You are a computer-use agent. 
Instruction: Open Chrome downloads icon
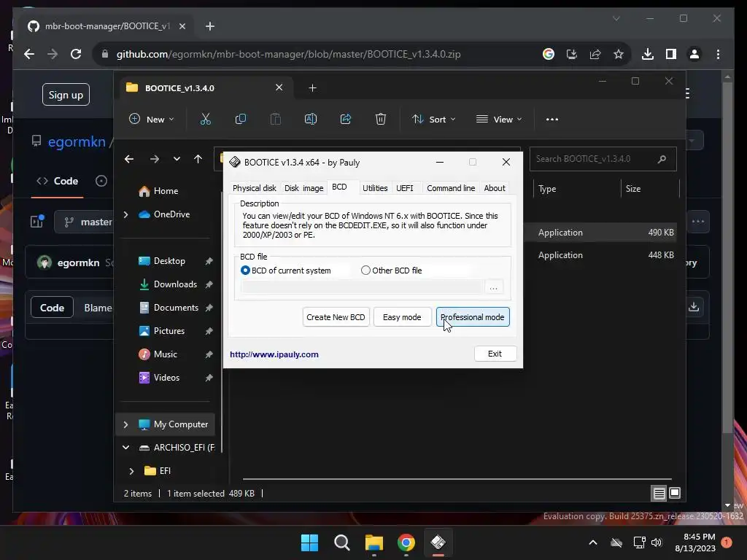pos(648,54)
